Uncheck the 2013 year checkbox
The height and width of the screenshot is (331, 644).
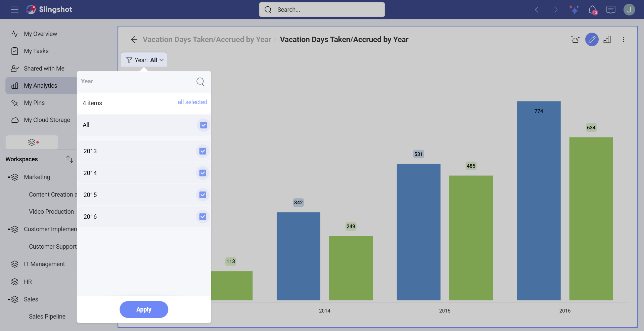(x=203, y=151)
